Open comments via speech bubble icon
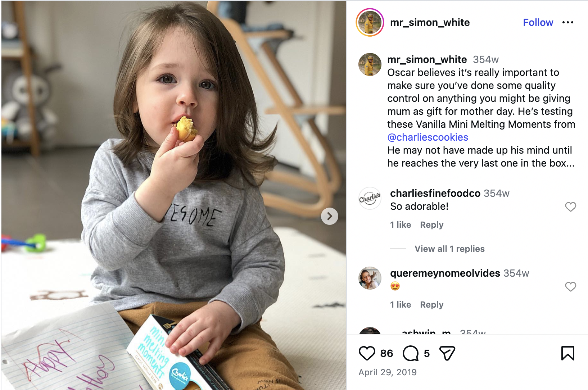Screen dimensions: 588x390 pyautogui.click(x=411, y=353)
